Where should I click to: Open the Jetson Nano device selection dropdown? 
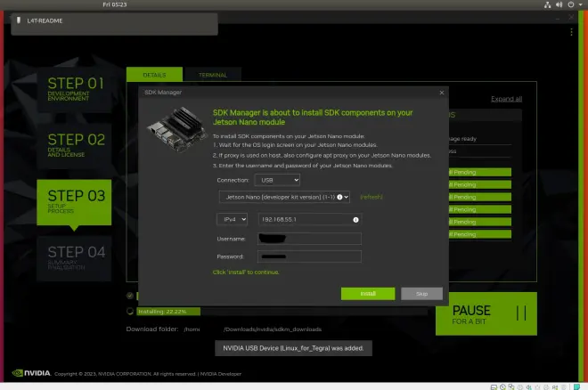[284, 197]
